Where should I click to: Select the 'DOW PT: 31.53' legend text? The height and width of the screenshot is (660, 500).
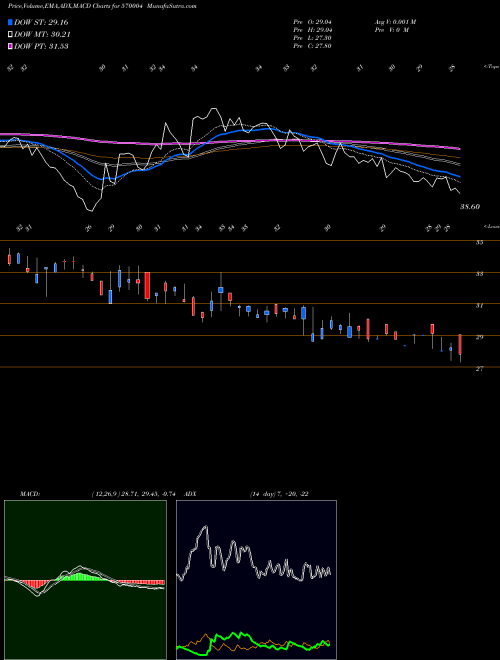click(x=41, y=46)
